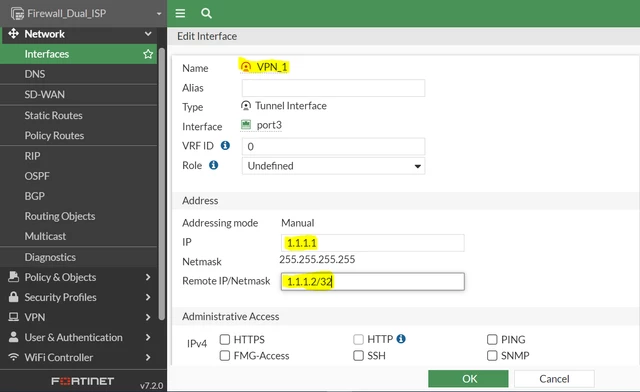
Task: Click the Policy & Objects icon
Action: coord(13,277)
